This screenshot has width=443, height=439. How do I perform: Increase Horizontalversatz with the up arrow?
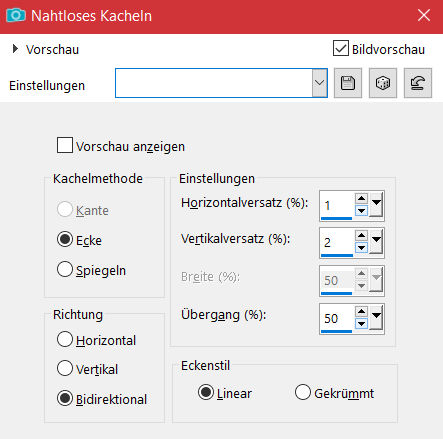(361, 199)
